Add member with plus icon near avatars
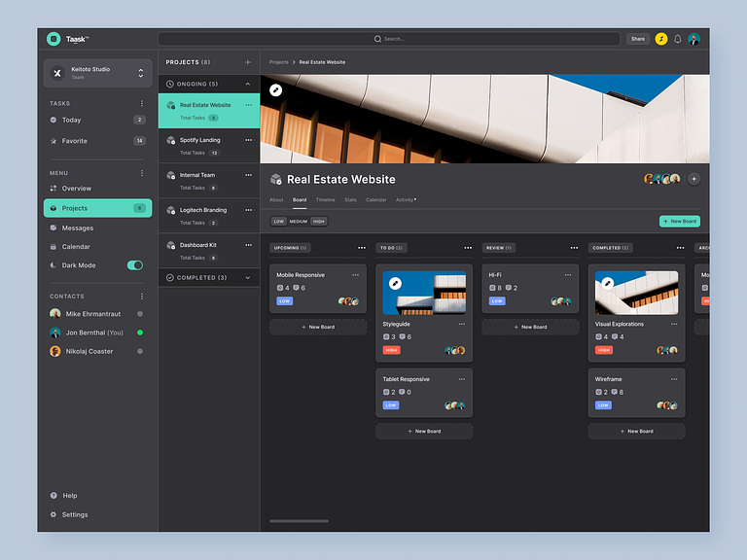This screenshot has width=747, height=560. coord(694,179)
